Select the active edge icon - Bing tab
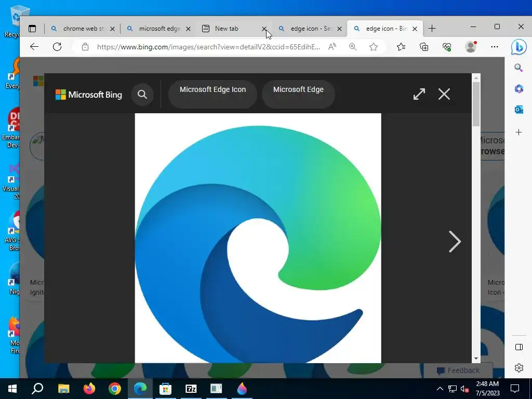 click(385, 29)
